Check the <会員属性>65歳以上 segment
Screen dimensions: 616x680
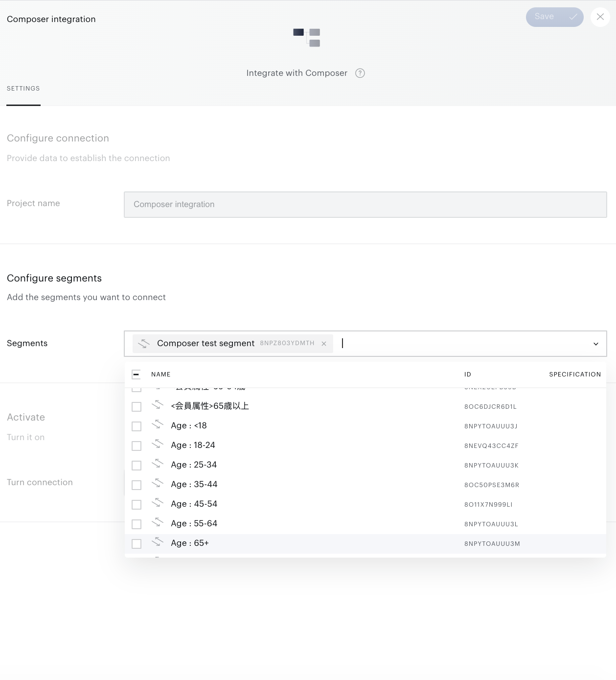(137, 407)
